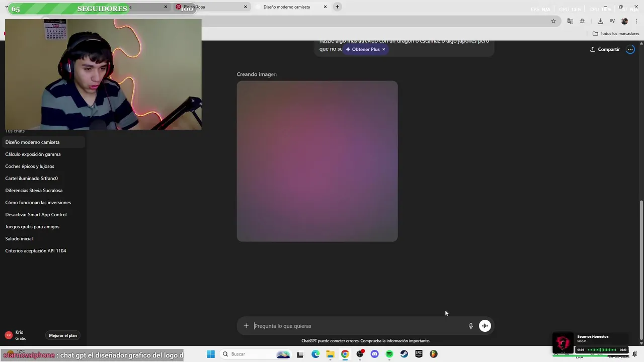Open 'Todos los marcadores' bookmarks folder

point(616,34)
